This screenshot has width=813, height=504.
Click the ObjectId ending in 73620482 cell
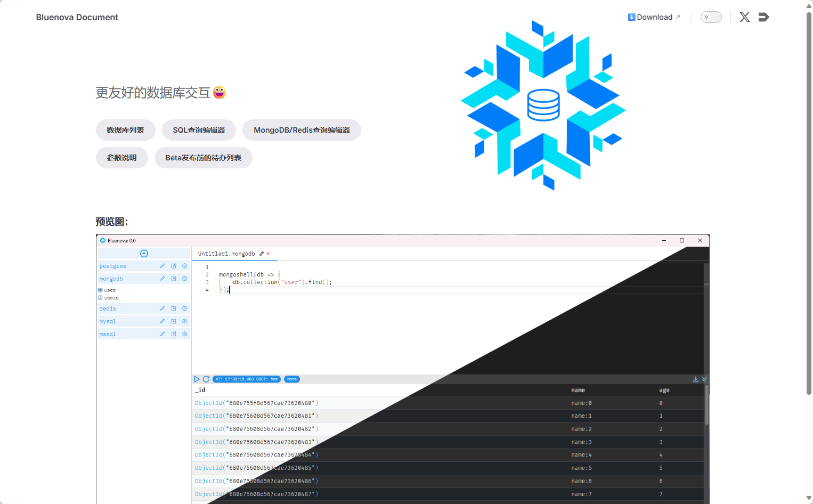coord(257,429)
